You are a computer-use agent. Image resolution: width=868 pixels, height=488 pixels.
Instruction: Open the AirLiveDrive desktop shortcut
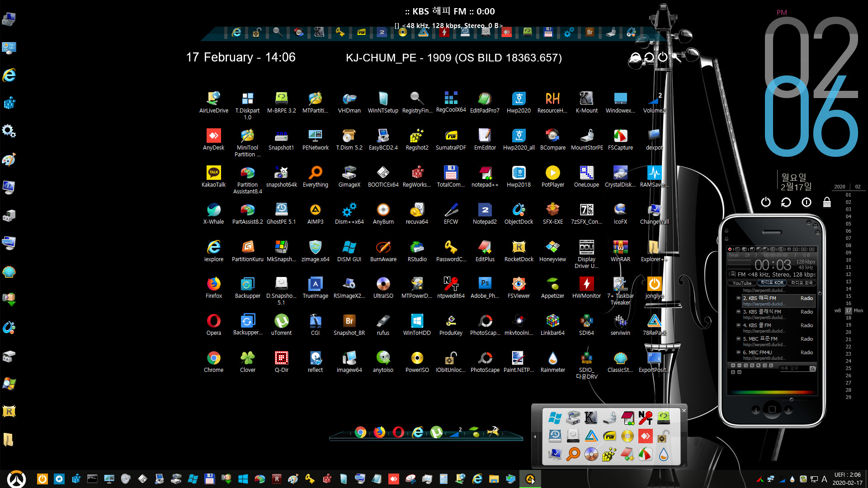coord(213,102)
